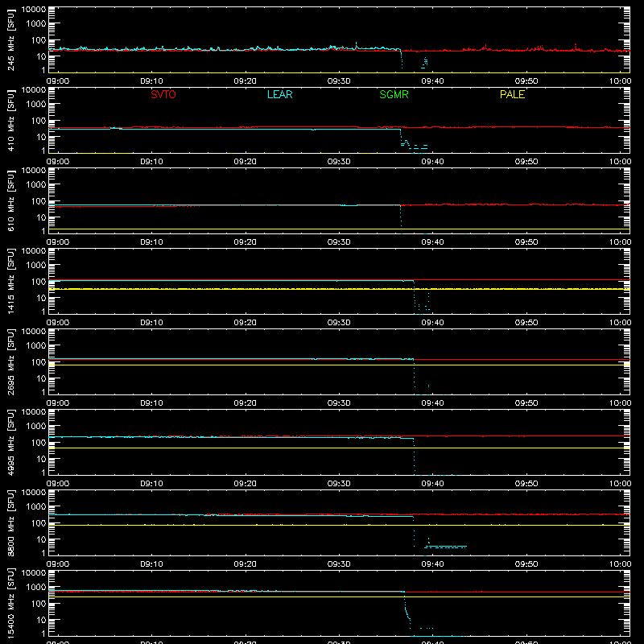Viewport: 644px width, 644px height.
Task: Click 09:40 time label of 245 MHz plot
Action: point(432,81)
